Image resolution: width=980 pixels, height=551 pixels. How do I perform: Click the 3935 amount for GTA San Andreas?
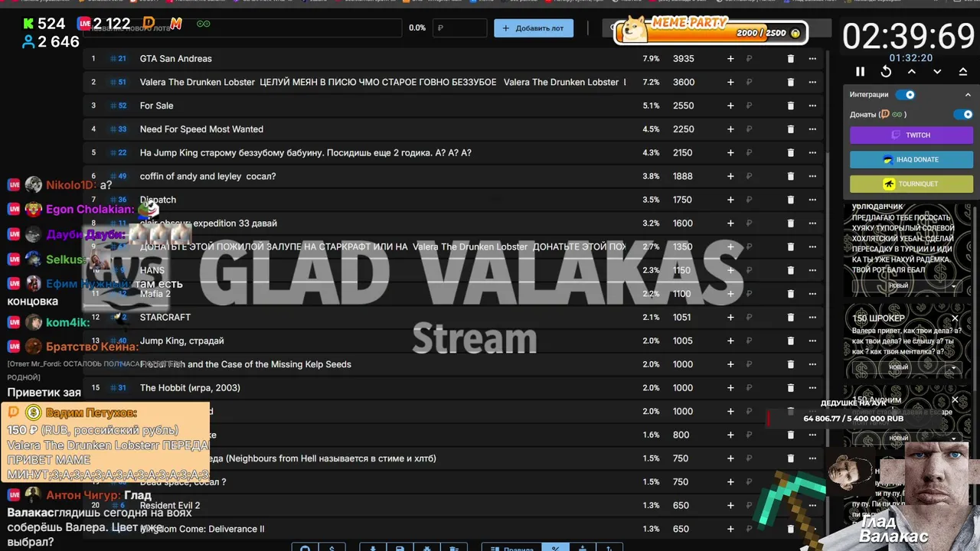pos(684,58)
